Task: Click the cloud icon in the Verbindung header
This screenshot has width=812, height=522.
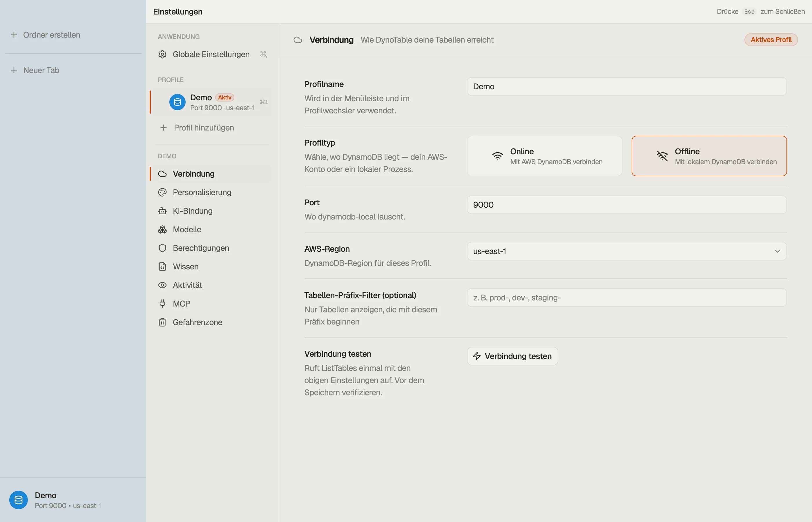Action: 298,40
